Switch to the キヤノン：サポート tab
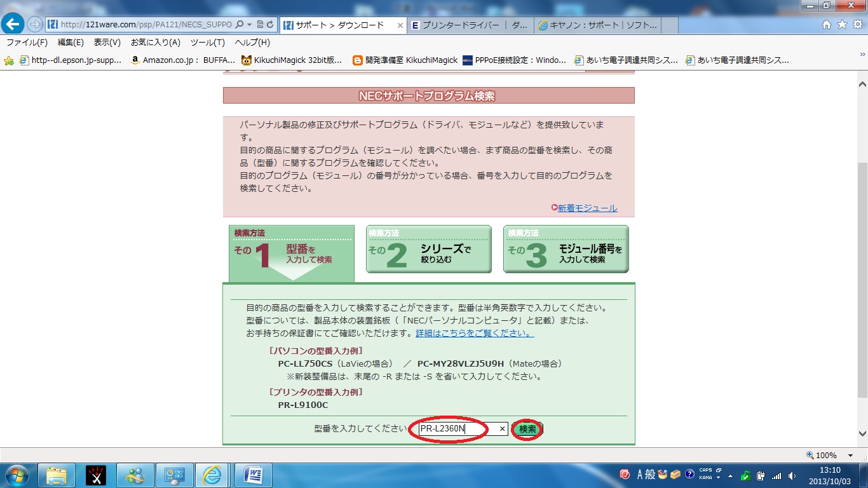This screenshot has height=488, width=868. coord(598,25)
